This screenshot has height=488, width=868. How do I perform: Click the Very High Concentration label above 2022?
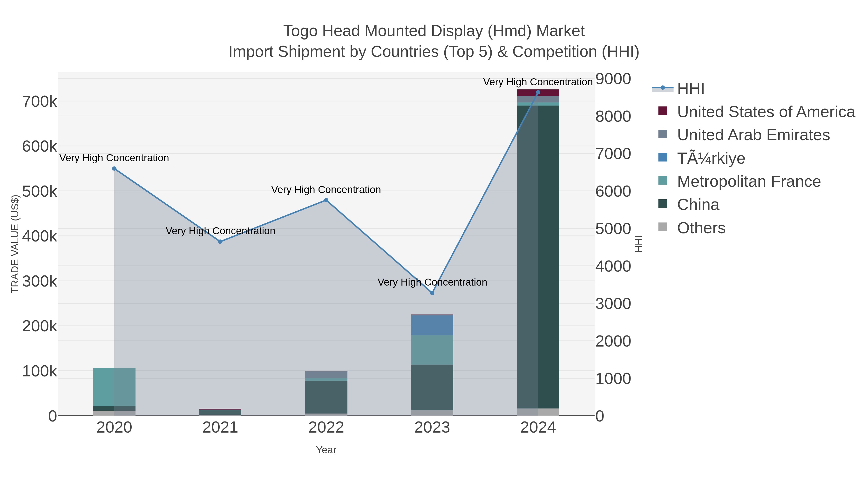click(326, 190)
